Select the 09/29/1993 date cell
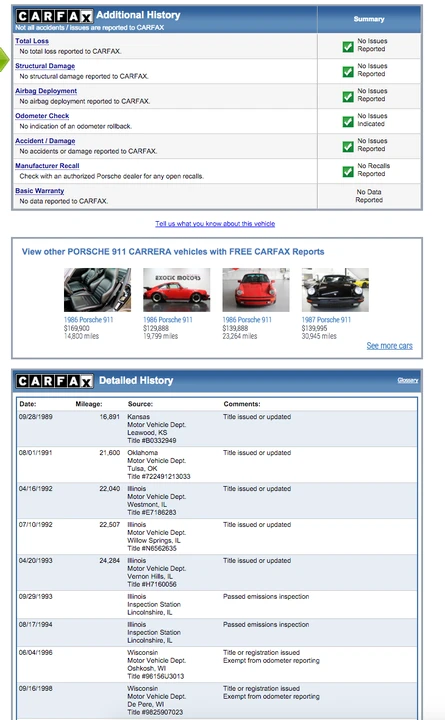445x720 pixels. pyautogui.click(x=35, y=596)
